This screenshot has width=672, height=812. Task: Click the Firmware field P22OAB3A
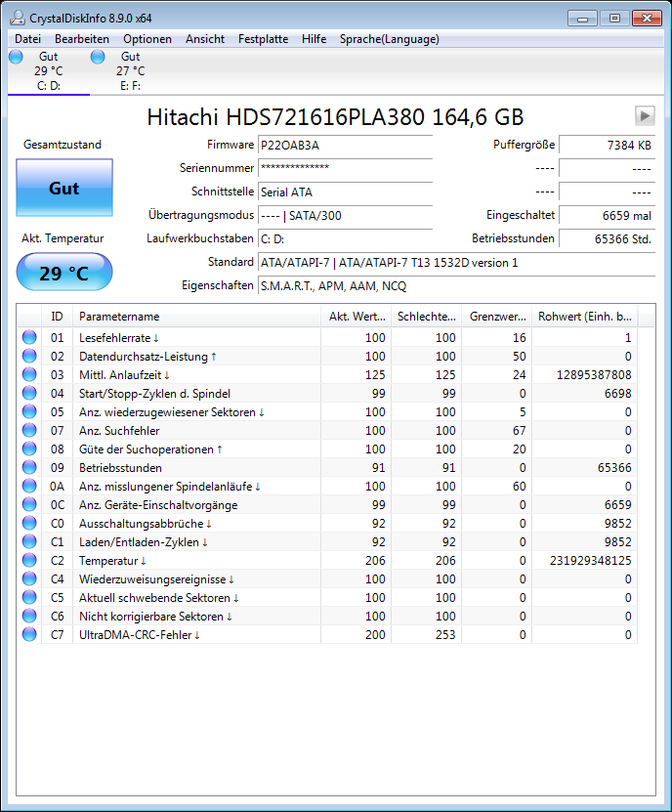pos(345,146)
